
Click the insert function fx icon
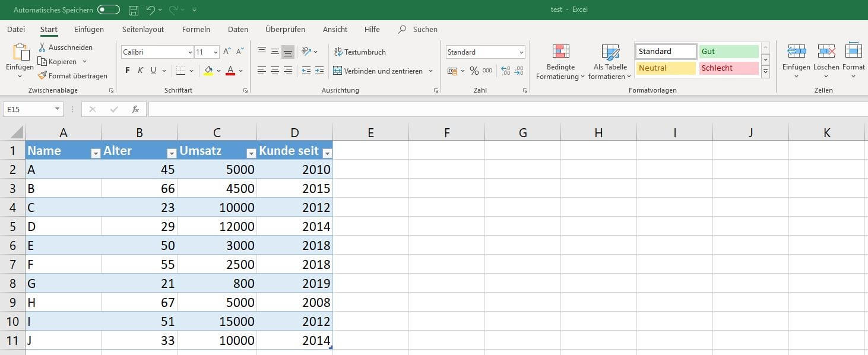[135, 109]
